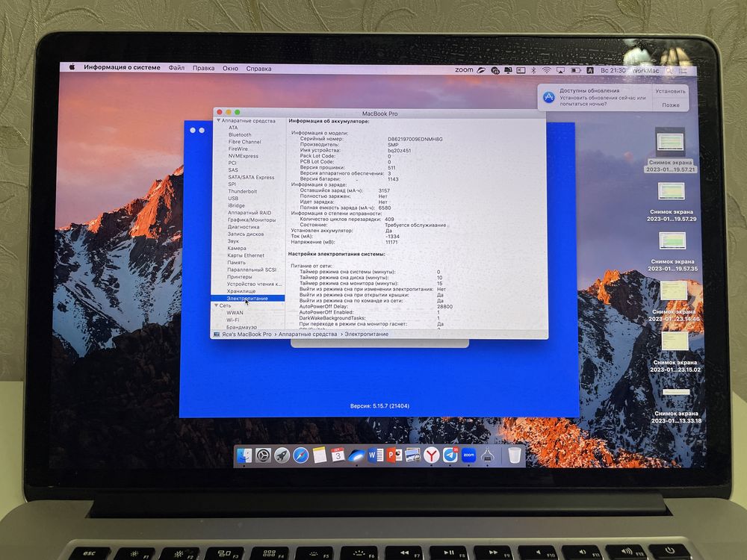Click App Store icon in update notification
Viewport: 747px width, 560px height.
click(549, 97)
